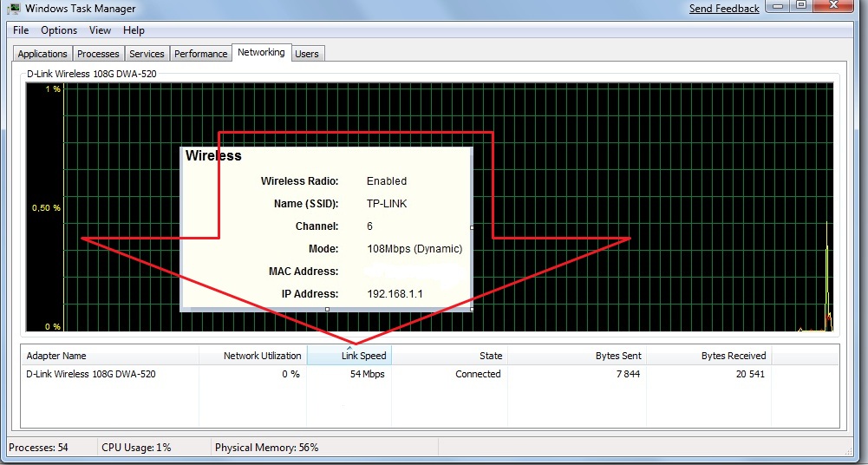This screenshot has height=465, width=868.
Task: Click the Enabled wireless radio value
Action: coord(387,181)
